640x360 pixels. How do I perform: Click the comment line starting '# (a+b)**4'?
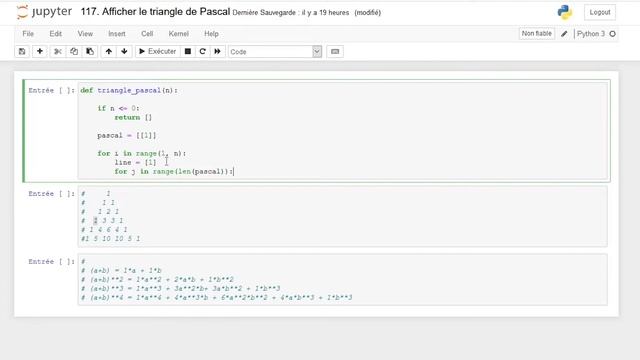[216, 298]
